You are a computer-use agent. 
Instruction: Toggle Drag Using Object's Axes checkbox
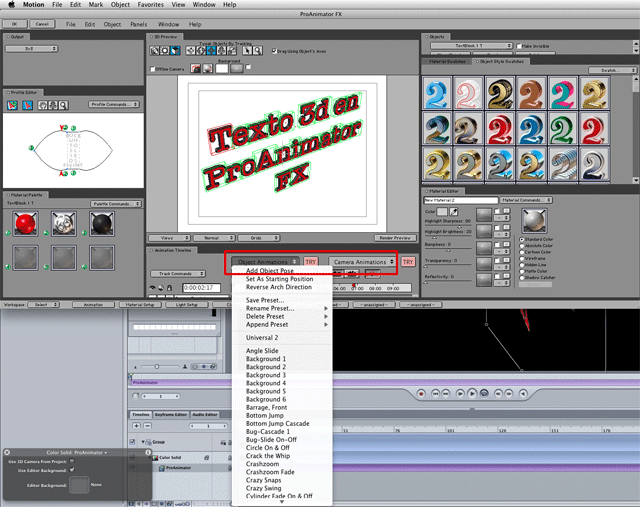(274, 51)
